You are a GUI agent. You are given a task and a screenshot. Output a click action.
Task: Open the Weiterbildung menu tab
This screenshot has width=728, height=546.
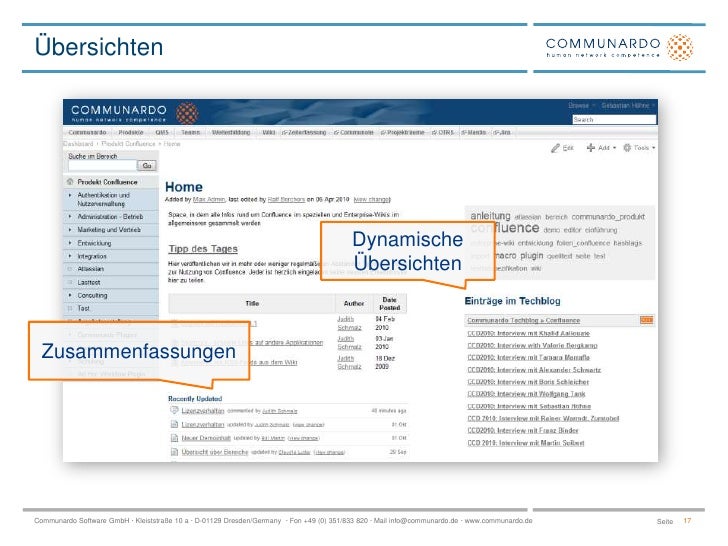[x=231, y=133]
